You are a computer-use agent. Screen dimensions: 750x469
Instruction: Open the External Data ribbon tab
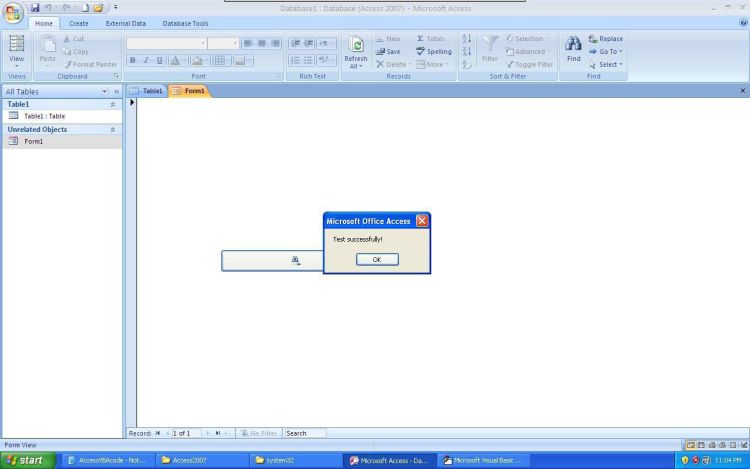coord(126,23)
